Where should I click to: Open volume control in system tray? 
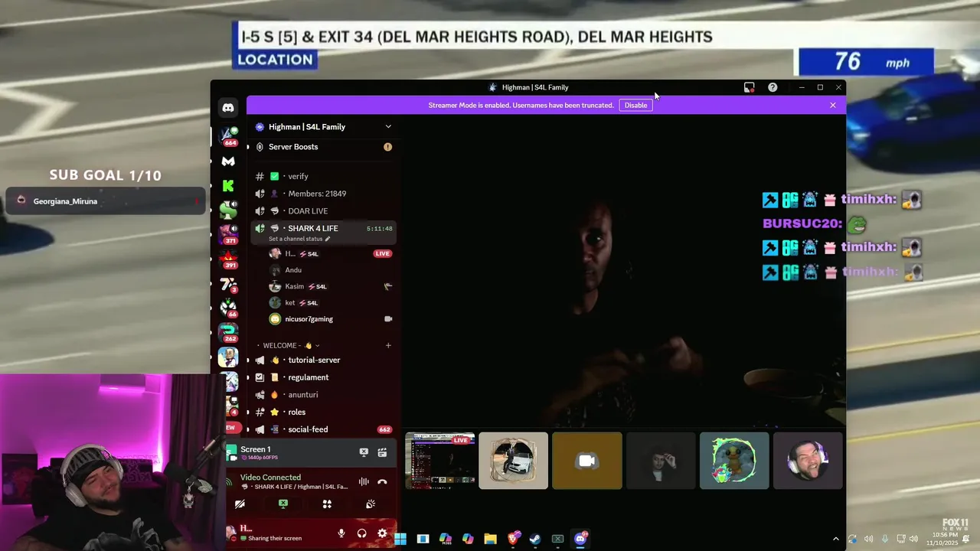(x=913, y=539)
